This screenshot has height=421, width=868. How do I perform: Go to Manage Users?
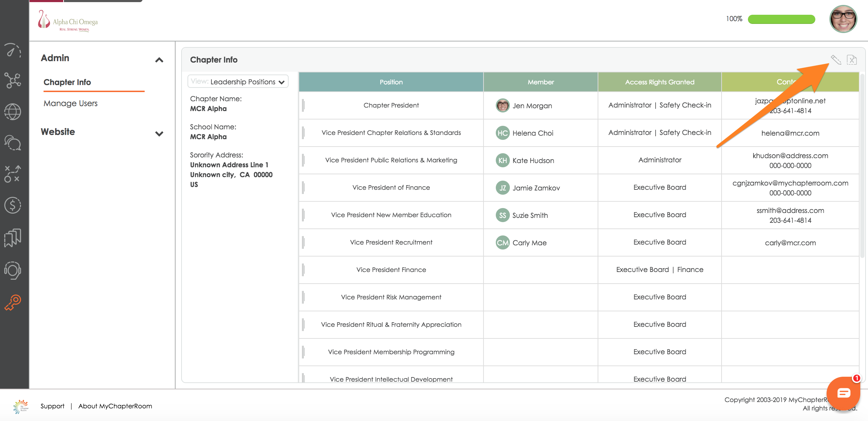[71, 103]
